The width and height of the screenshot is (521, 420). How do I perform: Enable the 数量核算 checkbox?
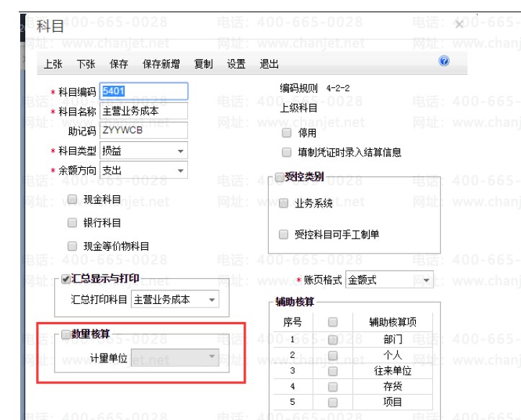pyautogui.click(x=66, y=334)
